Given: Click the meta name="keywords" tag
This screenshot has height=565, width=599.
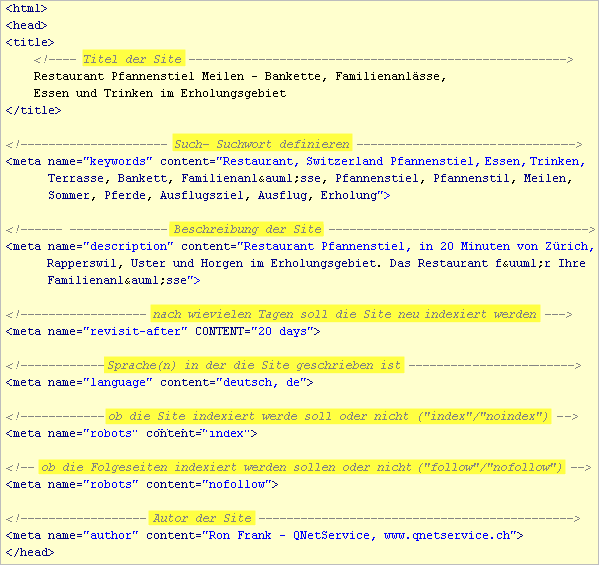Looking at the screenshot, I should pos(295,161).
